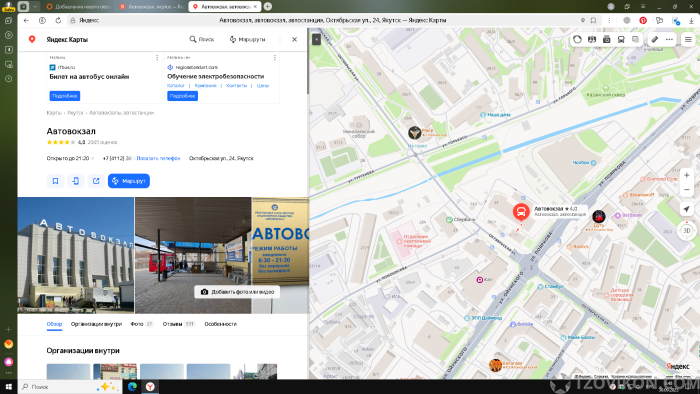Zoom in the map with plus button
This screenshot has width=700, height=394.
click(687, 175)
